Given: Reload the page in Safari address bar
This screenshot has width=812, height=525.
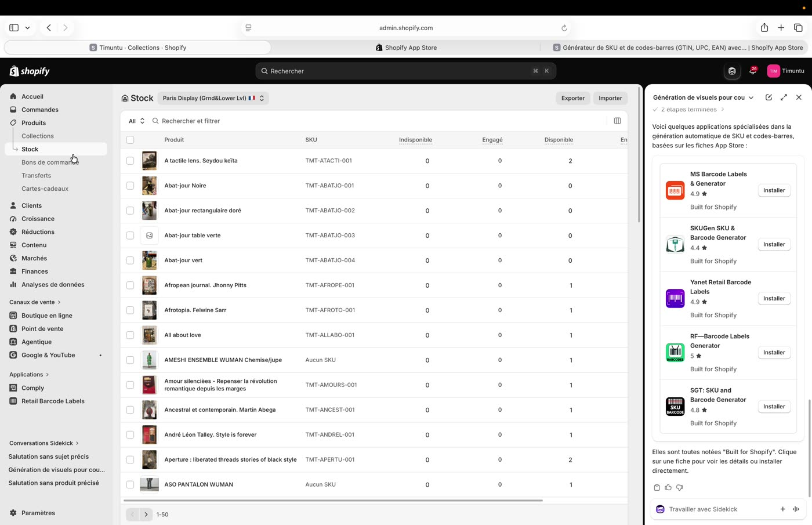Looking at the screenshot, I should point(564,28).
